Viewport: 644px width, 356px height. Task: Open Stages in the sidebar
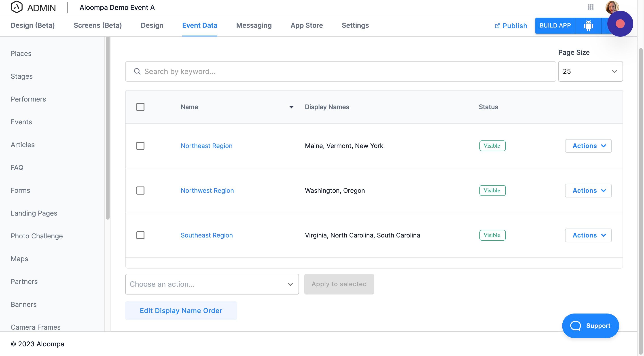tap(22, 76)
